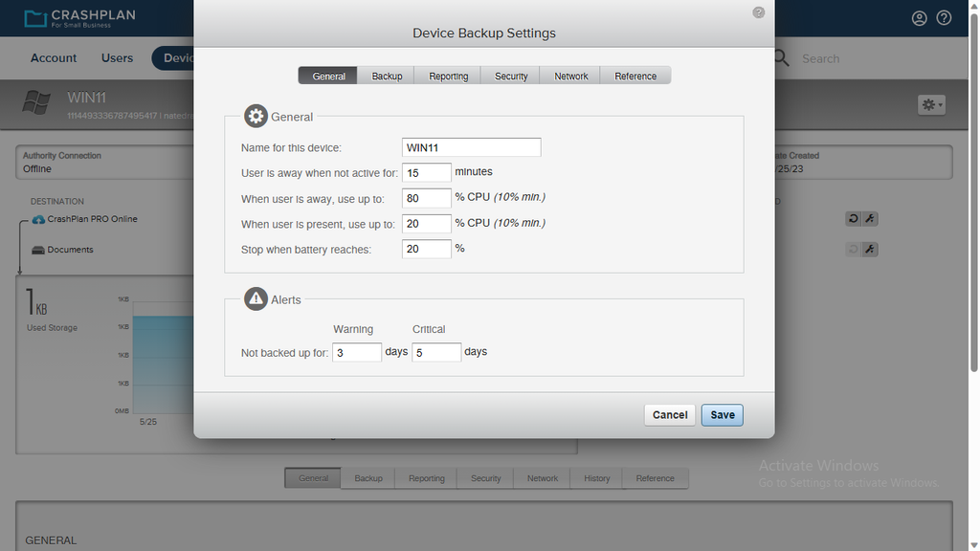Click the account profile icon in top bar
The image size is (980, 551).
[x=919, y=17]
